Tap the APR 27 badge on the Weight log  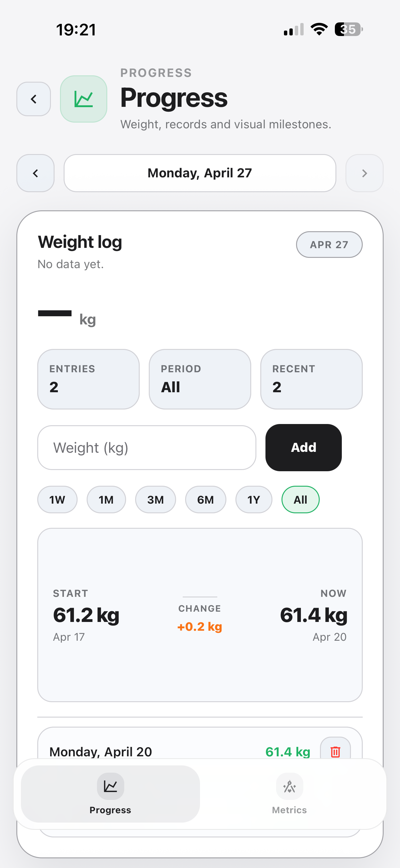[329, 245]
